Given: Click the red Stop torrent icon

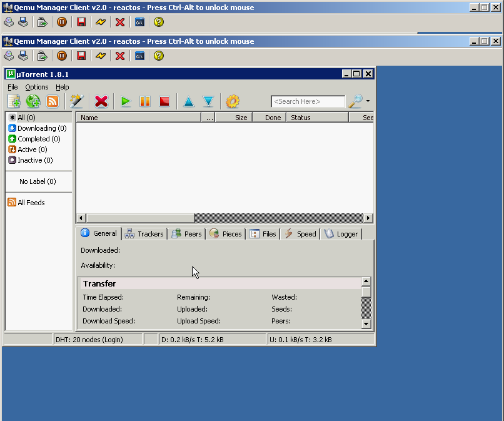Looking at the screenshot, I should pyautogui.click(x=164, y=101).
